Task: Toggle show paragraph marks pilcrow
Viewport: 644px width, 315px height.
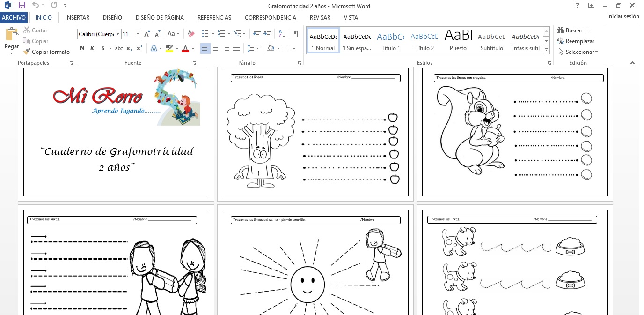Action: [296, 34]
